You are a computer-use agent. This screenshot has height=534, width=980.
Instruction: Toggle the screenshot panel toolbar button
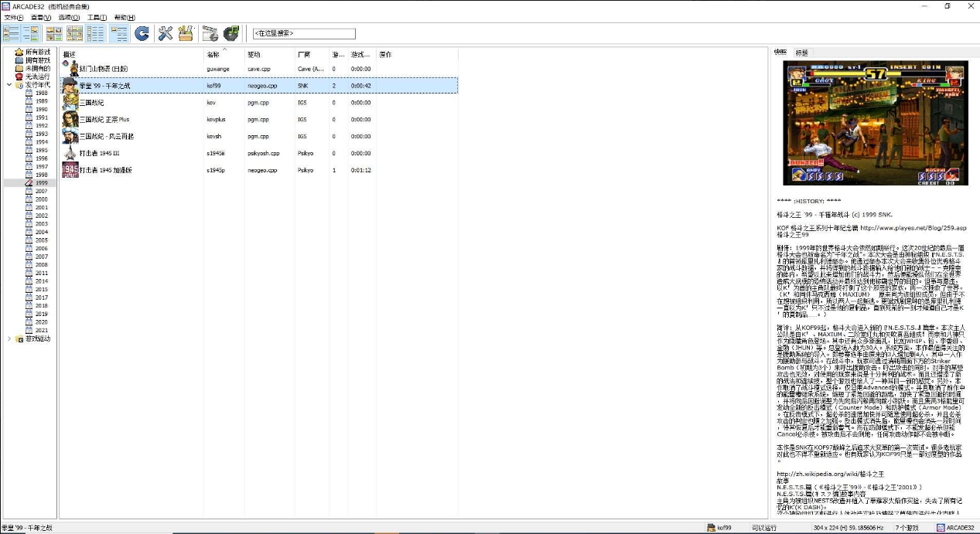click(31, 33)
